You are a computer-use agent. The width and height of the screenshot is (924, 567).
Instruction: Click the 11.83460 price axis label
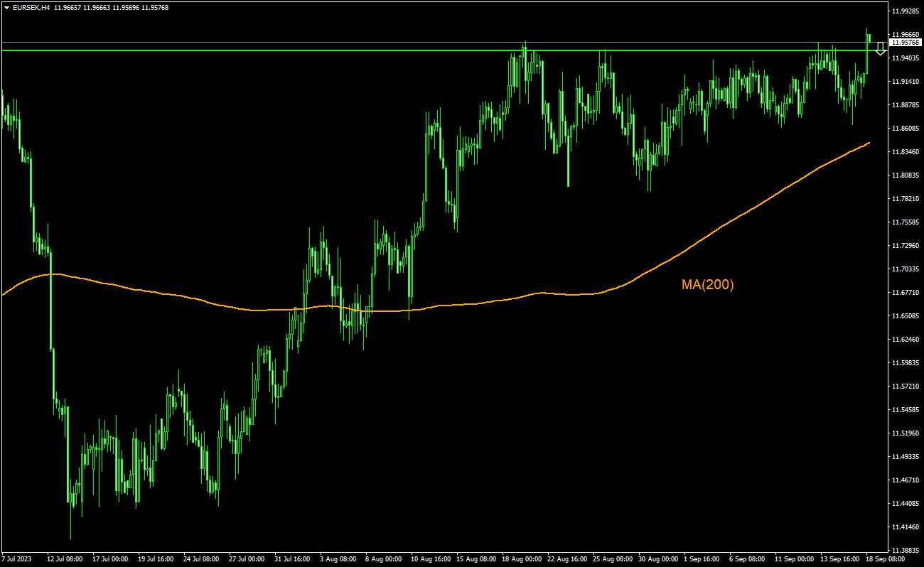[906, 152]
